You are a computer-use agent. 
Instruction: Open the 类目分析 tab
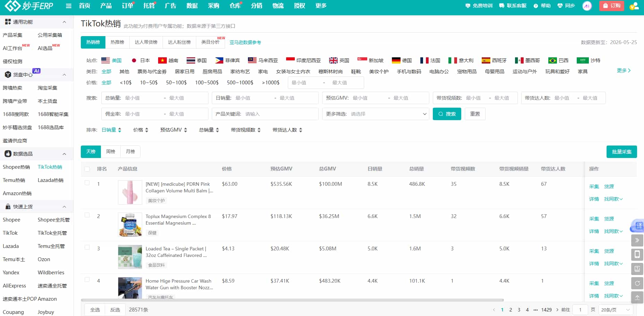(x=211, y=42)
